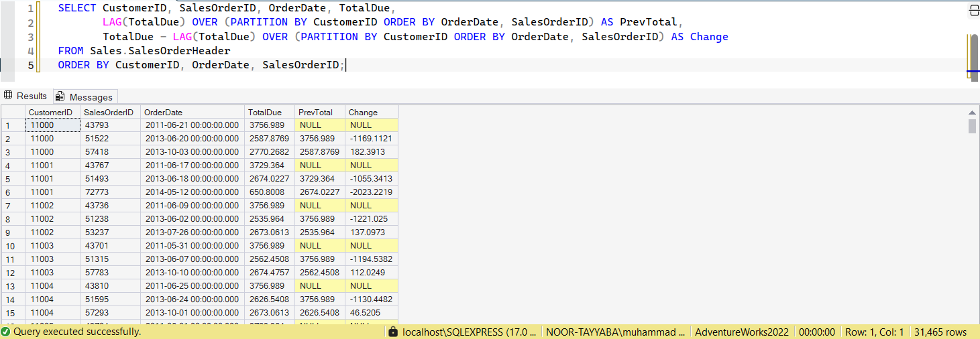Viewport: 980px width, 339px height.
Task: Click the SELECT keyword on line 1
Action: pos(77,9)
